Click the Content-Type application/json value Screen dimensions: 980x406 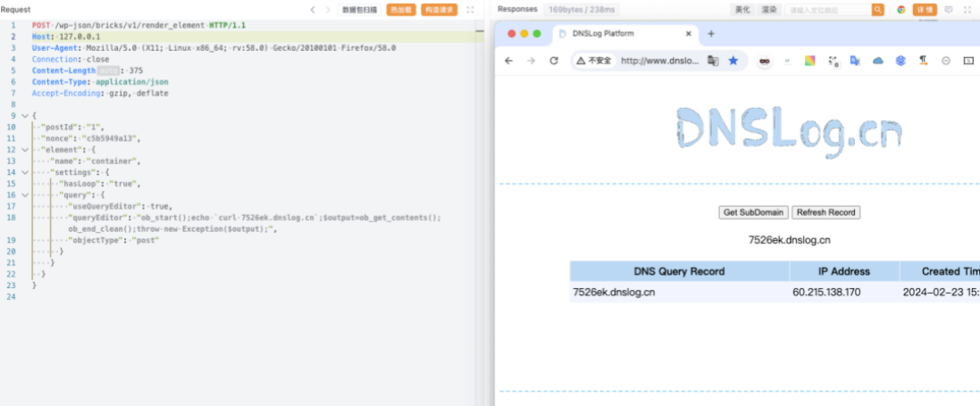[x=132, y=82]
